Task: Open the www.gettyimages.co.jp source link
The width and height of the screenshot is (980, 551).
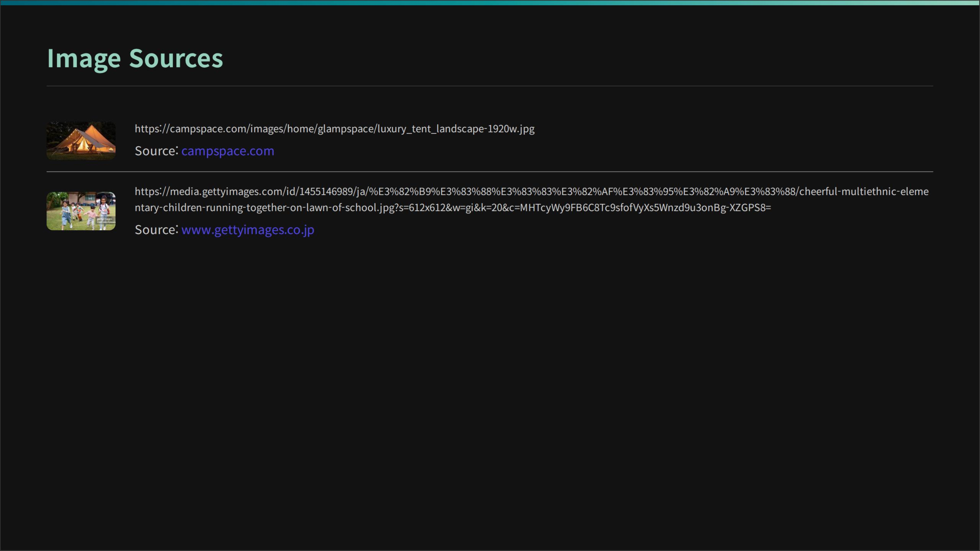Action: click(248, 230)
